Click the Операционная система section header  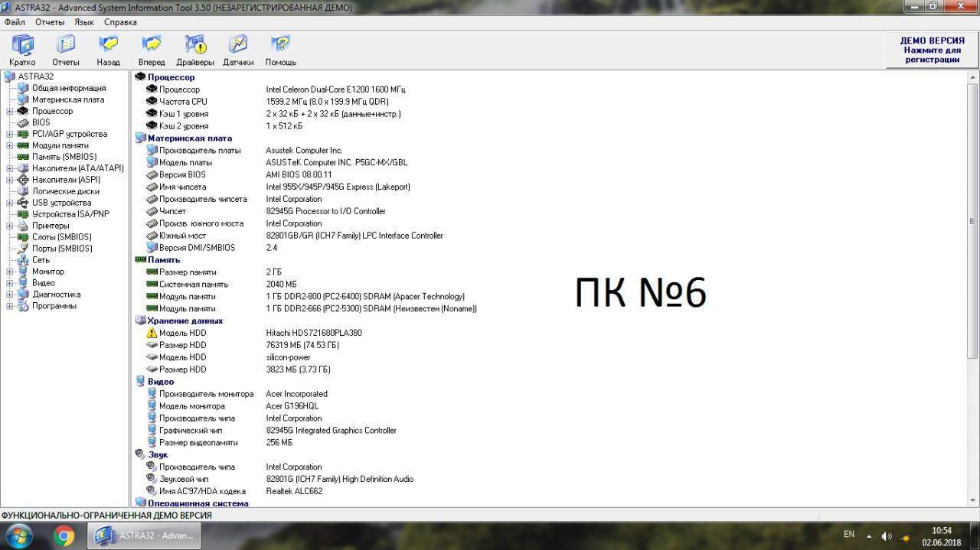click(198, 503)
